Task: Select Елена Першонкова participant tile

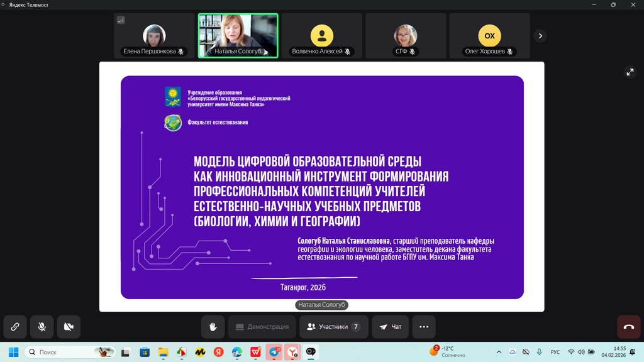Action: (154, 36)
